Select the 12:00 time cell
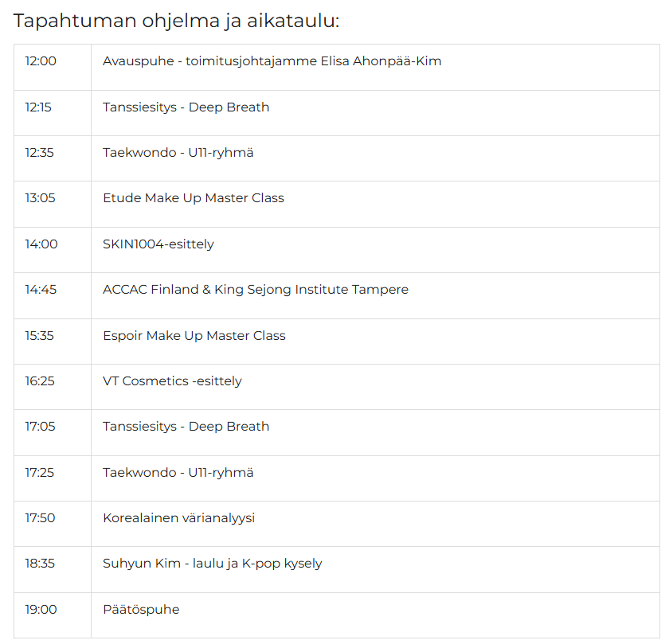Image resolution: width=669 pixels, height=644 pixels. coord(53,67)
